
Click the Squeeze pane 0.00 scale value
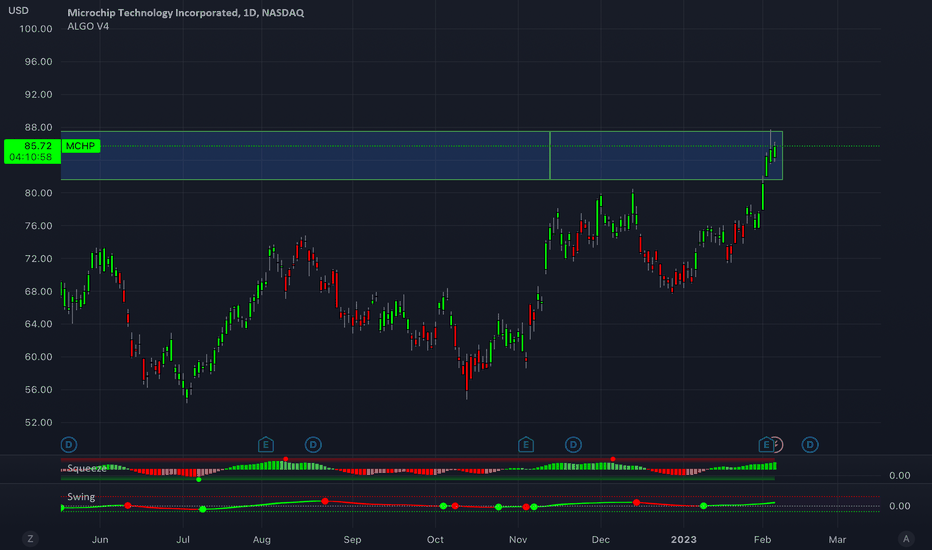coord(899,475)
